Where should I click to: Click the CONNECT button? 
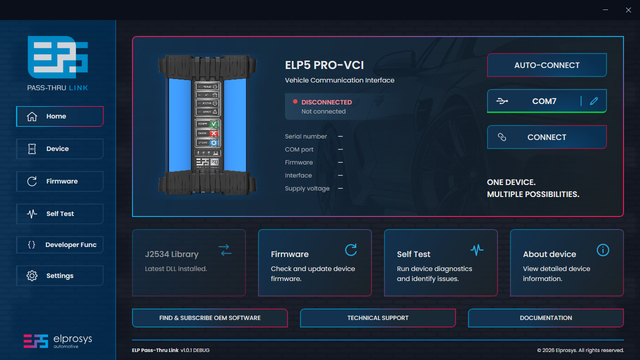(547, 137)
